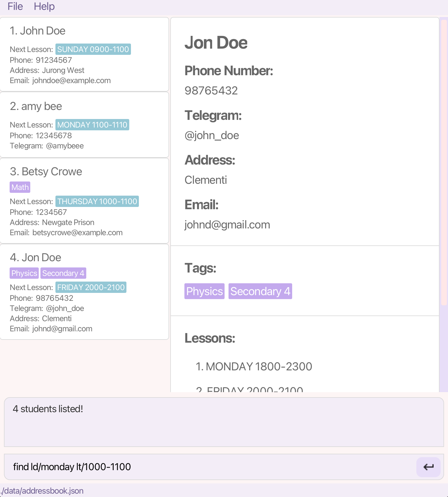Click amy bee's phone 12345678

pyautogui.click(x=54, y=136)
